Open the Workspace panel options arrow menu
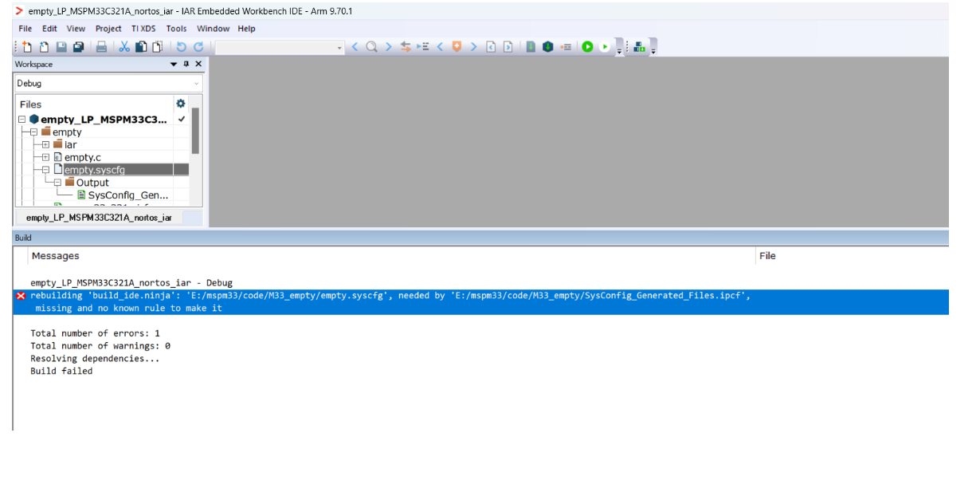Image resolution: width=980 pixels, height=488 pixels. click(x=174, y=65)
